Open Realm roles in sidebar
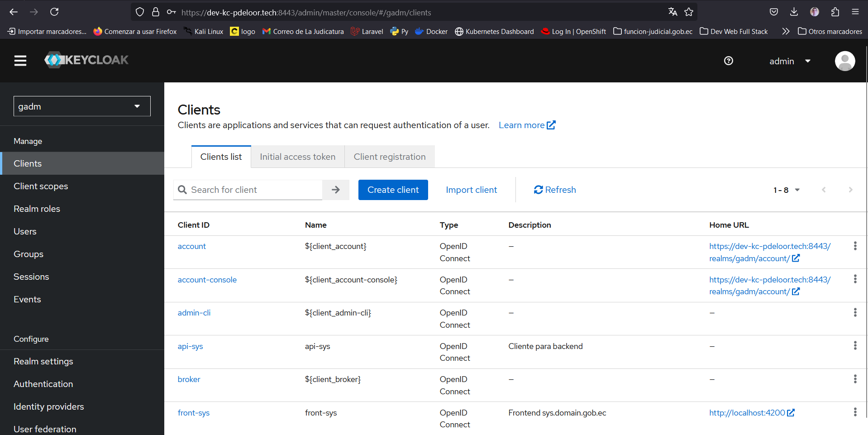Screen dimensions: 868x435 [x=37, y=209]
